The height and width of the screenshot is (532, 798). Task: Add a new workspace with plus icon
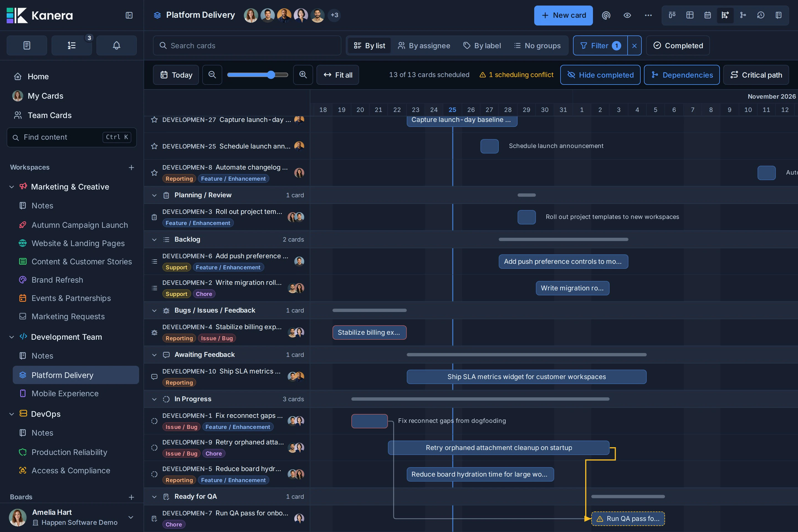point(131,168)
